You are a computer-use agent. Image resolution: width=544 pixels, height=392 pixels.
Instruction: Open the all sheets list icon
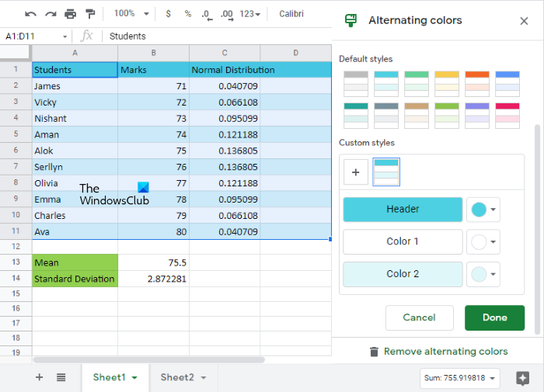(61, 377)
